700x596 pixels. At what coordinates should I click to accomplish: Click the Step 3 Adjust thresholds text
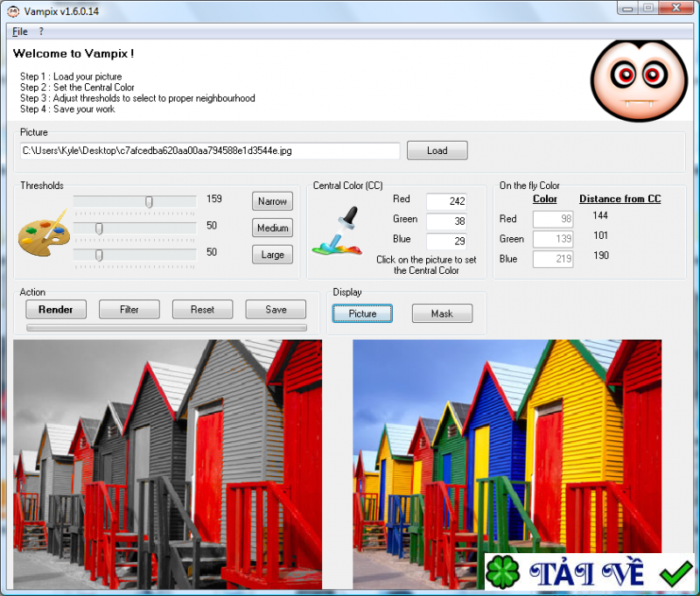[137, 98]
